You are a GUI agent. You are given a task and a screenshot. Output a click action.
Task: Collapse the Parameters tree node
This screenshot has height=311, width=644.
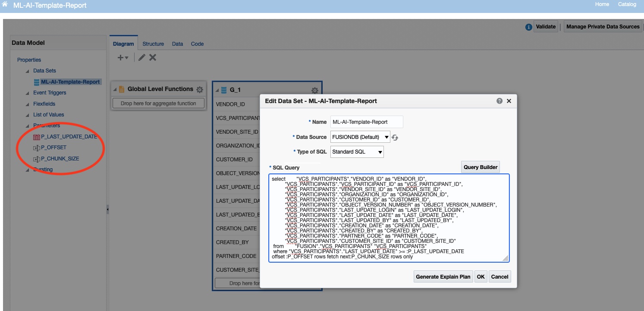pyautogui.click(x=27, y=125)
